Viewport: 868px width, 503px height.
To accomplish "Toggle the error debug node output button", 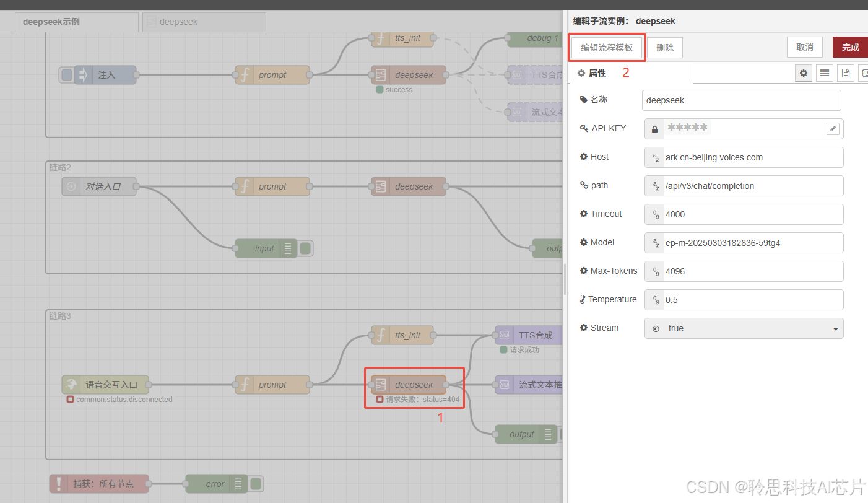I will [256, 484].
